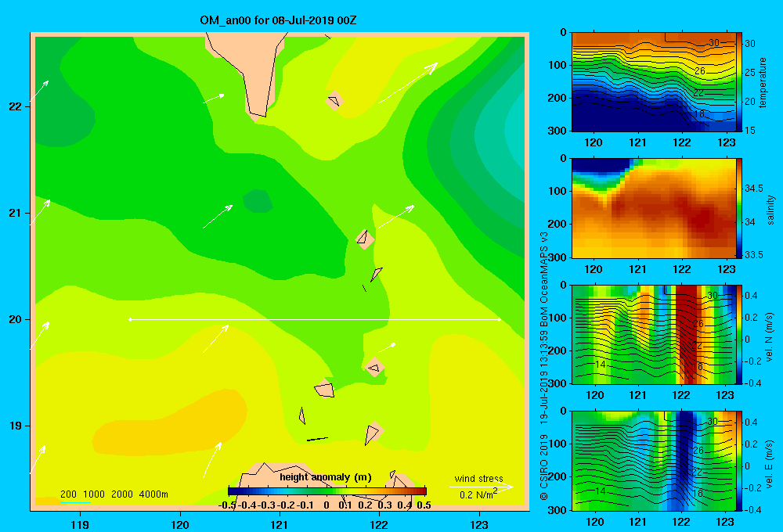
Task: Click the rotated "vel. N (m/s)" label
Action: [770, 337]
